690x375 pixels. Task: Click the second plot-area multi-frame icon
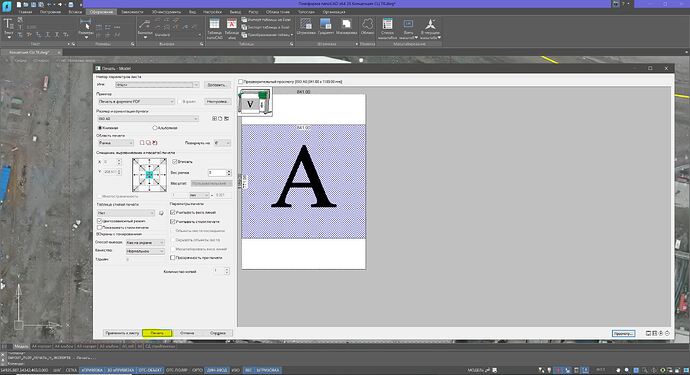point(148,143)
